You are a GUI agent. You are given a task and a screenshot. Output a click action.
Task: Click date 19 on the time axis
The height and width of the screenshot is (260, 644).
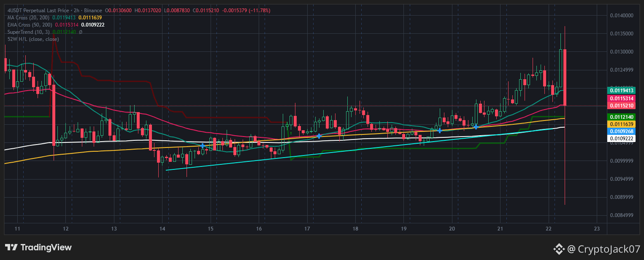point(403,229)
